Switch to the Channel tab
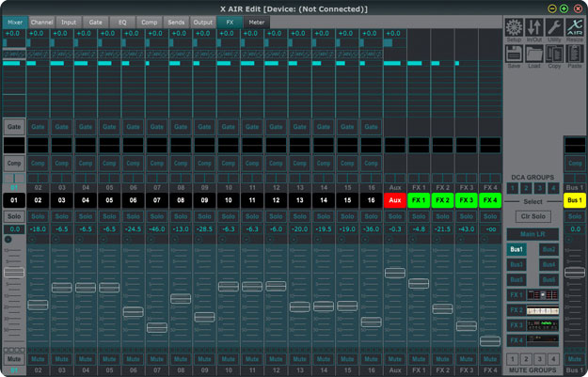This screenshot has width=588, height=377. [41, 23]
